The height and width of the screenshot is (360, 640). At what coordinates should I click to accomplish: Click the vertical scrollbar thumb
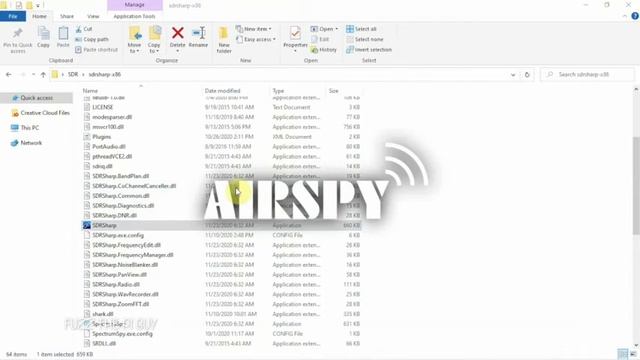pos(636,186)
